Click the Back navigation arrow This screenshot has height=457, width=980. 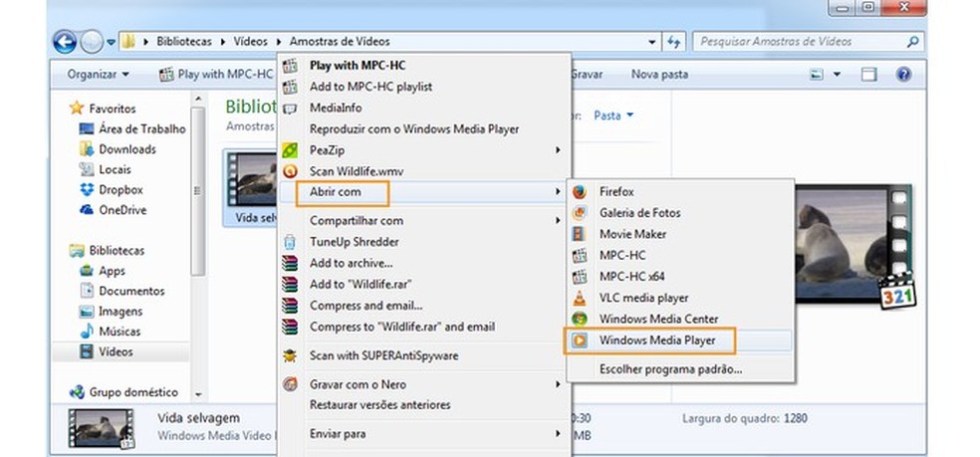pyautogui.click(x=65, y=42)
